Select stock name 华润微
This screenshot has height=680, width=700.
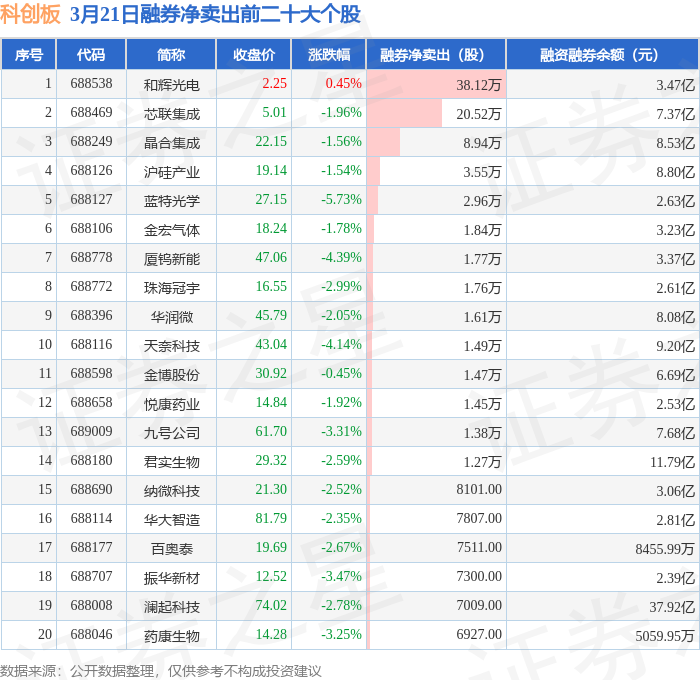tap(171, 317)
